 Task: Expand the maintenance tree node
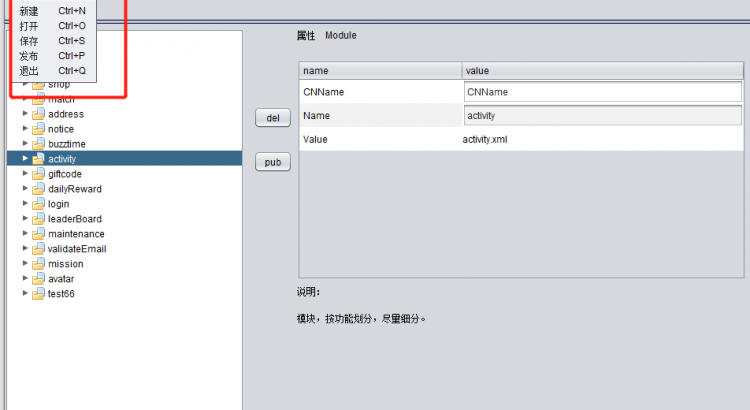point(26,234)
